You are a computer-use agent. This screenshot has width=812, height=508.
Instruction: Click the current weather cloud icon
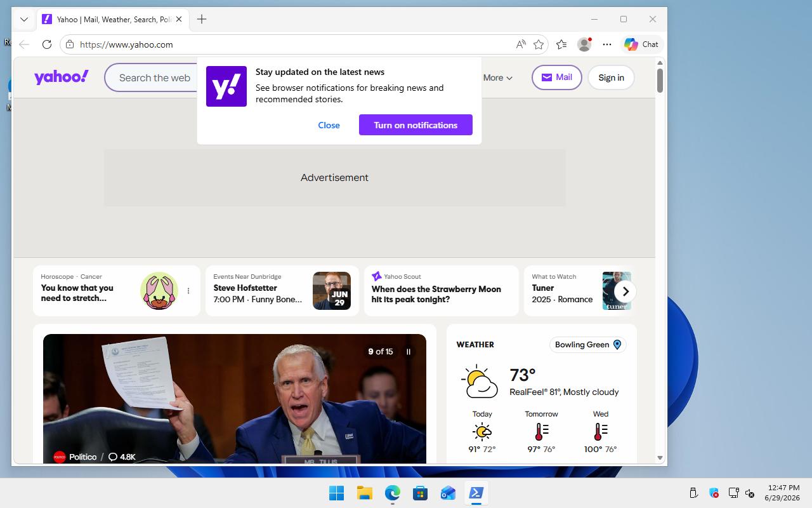(480, 382)
